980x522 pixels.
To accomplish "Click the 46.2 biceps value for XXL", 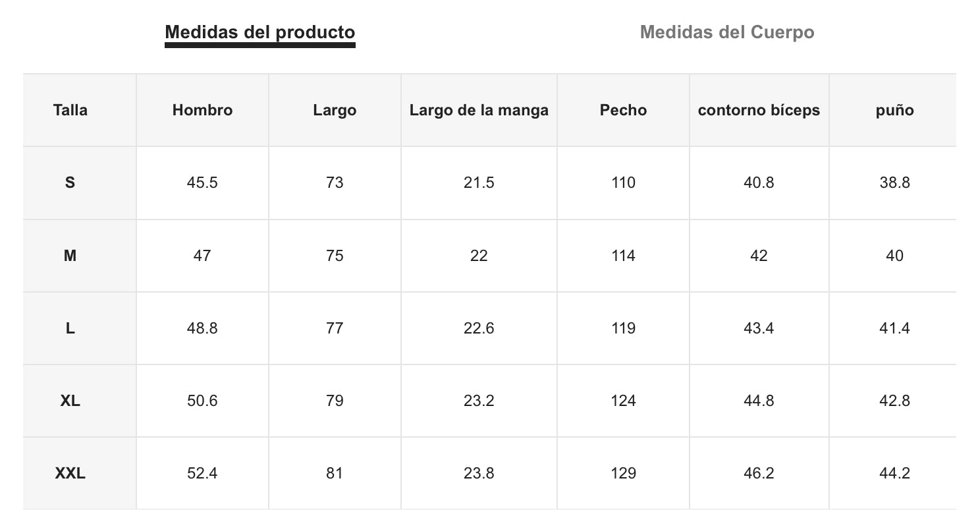I will coord(759,473).
